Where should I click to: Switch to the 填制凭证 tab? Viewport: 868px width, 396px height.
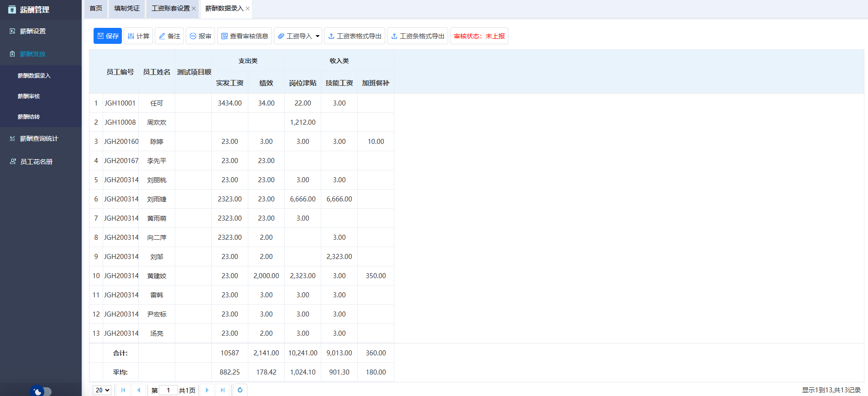tap(127, 9)
